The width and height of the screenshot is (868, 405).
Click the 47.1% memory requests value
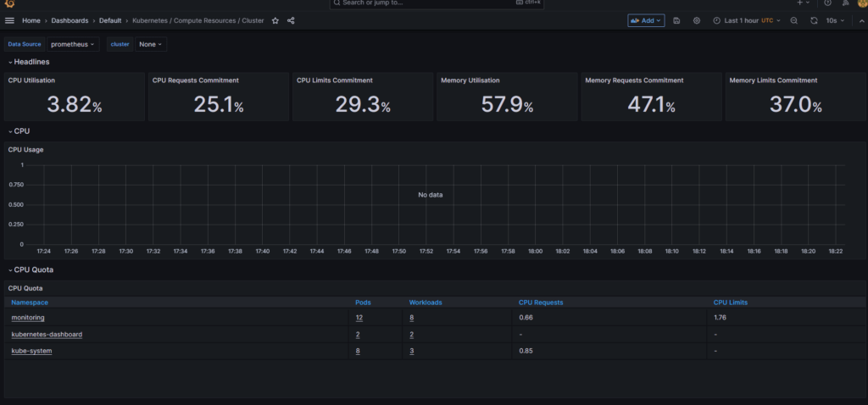(652, 104)
